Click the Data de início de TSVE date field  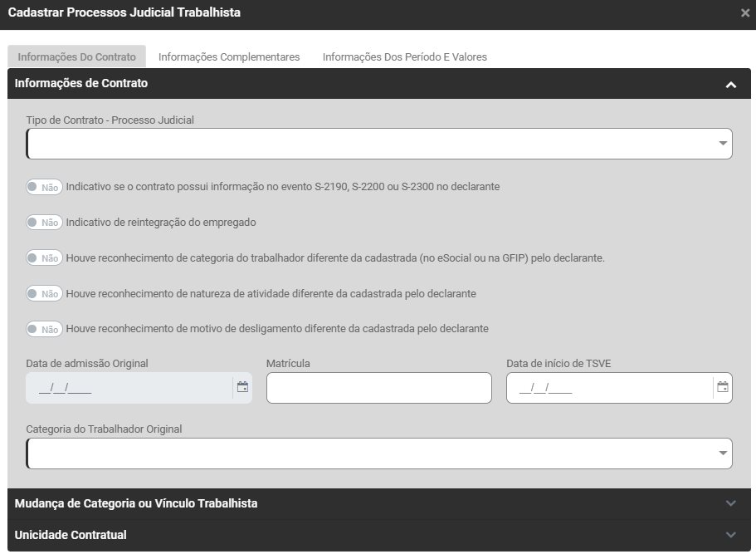608,388
